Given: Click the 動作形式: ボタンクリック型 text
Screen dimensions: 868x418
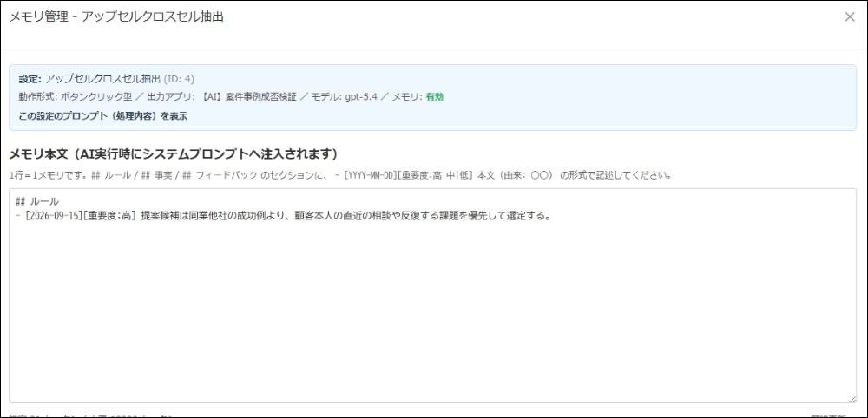Looking at the screenshot, I should click(76, 97).
